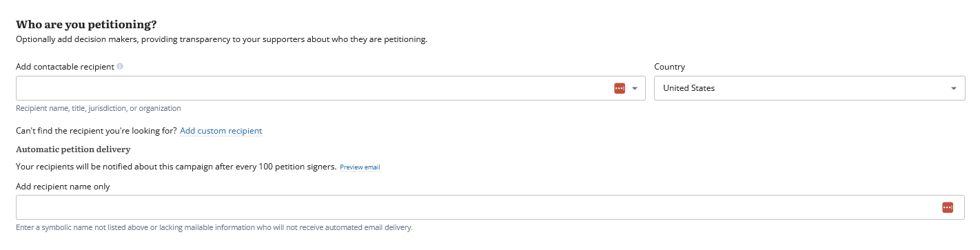Click the Add recipient name only label
This screenshot has width=980, height=250.
coord(63,187)
